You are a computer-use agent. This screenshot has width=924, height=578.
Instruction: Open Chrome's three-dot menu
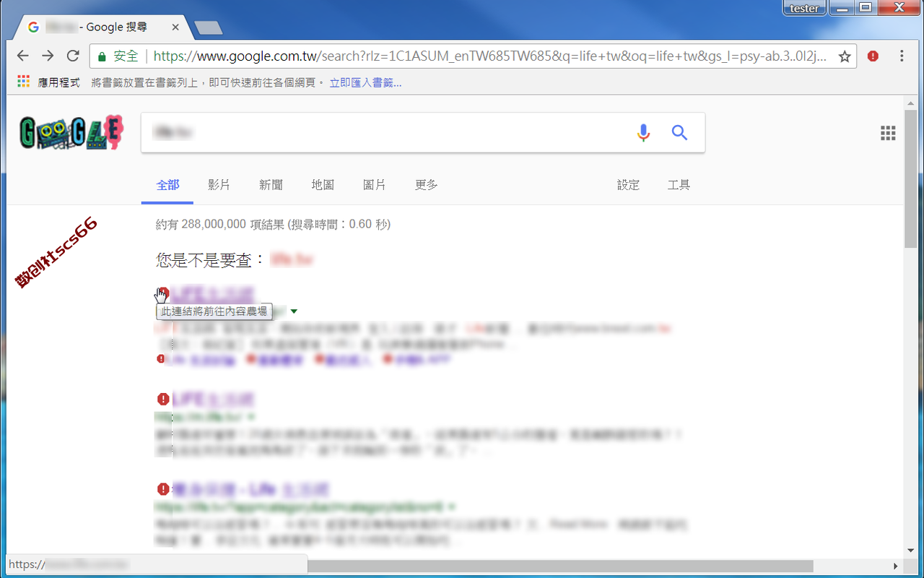902,56
